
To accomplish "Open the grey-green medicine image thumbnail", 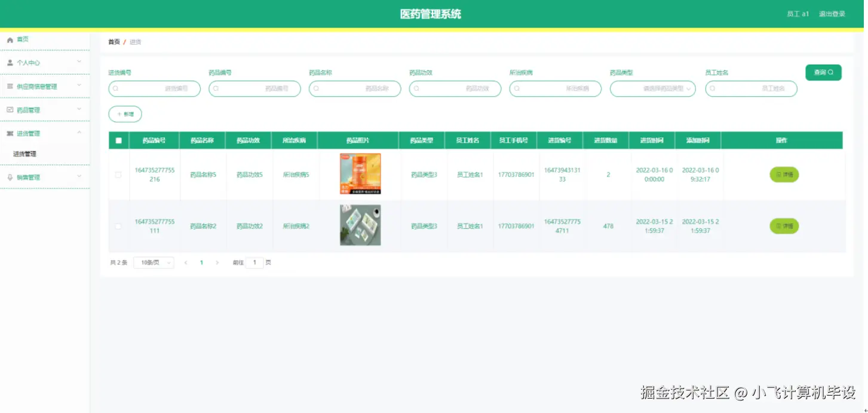I will tap(360, 225).
